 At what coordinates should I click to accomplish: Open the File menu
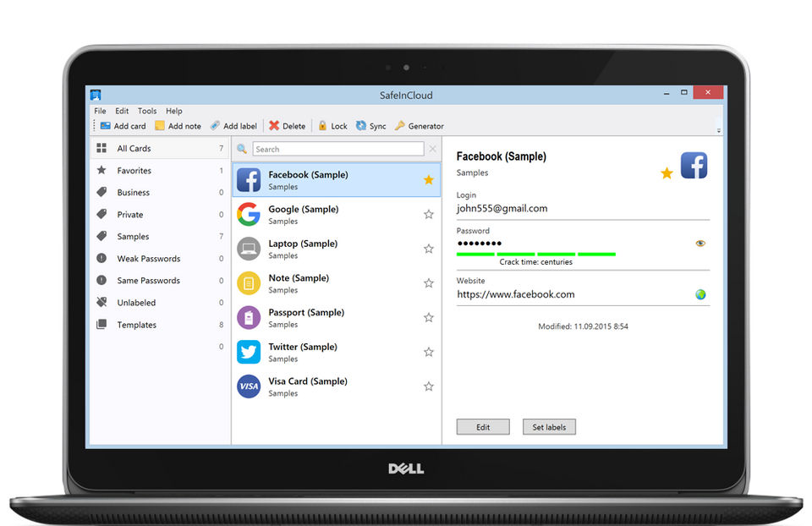coord(100,111)
